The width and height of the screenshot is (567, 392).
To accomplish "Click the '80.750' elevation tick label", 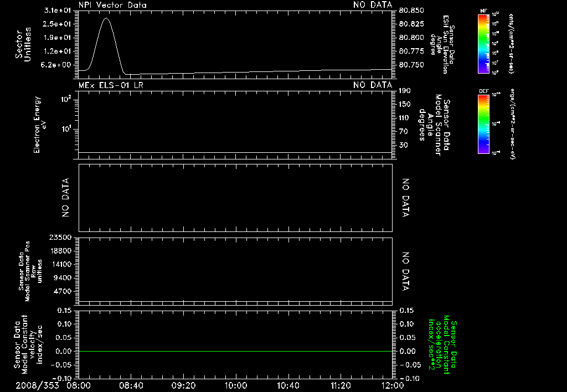I will tap(411, 65).
